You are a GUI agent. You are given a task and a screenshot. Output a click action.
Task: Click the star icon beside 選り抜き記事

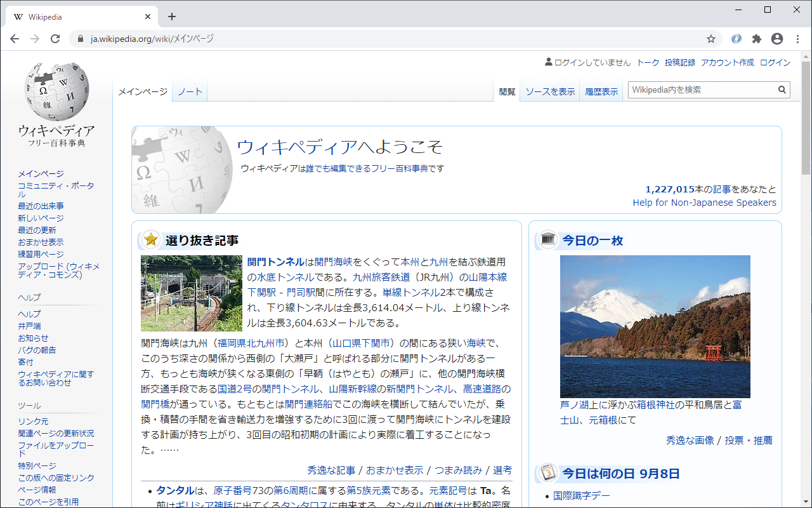(151, 239)
